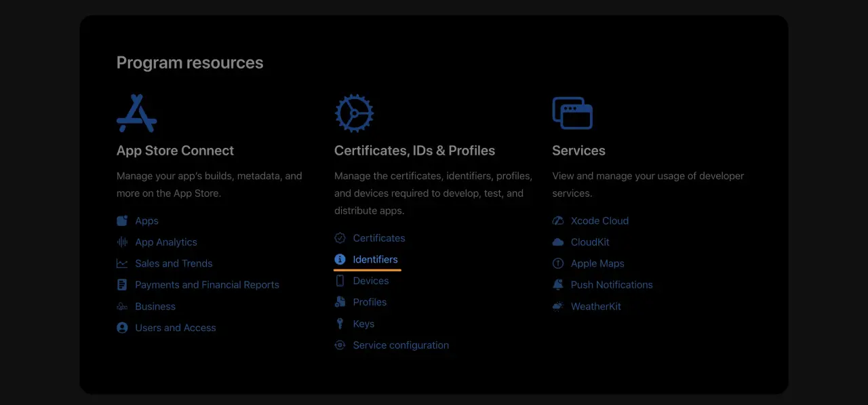Click the cloud icon beside CloudKit
Viewport: 868px width, 405px height.
click(x=558, y=242)
